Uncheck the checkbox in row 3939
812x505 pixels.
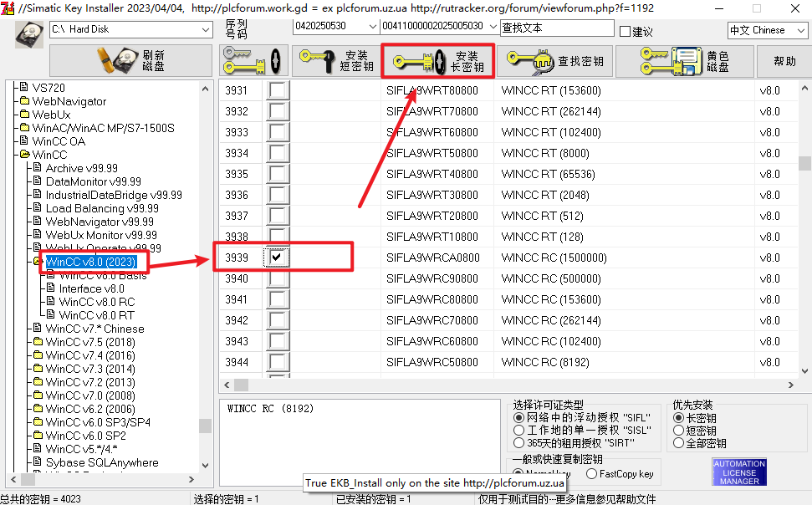[x=277, y=258]
